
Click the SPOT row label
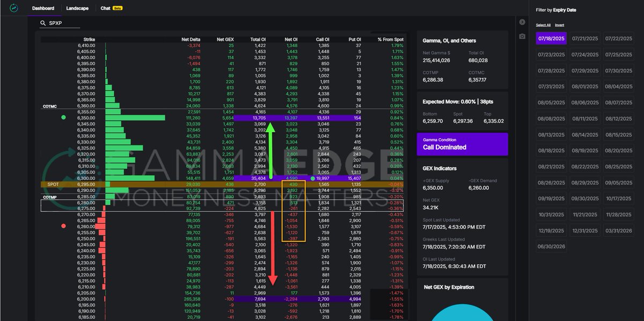coord(53,184)
